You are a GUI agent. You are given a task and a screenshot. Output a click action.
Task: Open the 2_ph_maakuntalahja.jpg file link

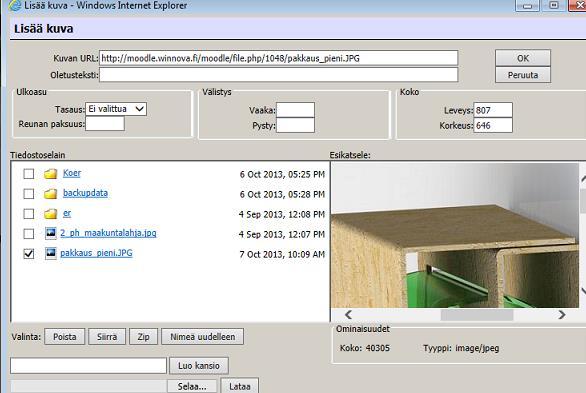pyautogui.click(x=108, y=233)
